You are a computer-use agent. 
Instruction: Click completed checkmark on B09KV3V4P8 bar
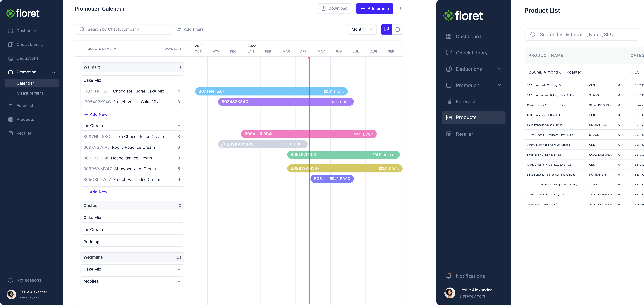tap(222, 144)
